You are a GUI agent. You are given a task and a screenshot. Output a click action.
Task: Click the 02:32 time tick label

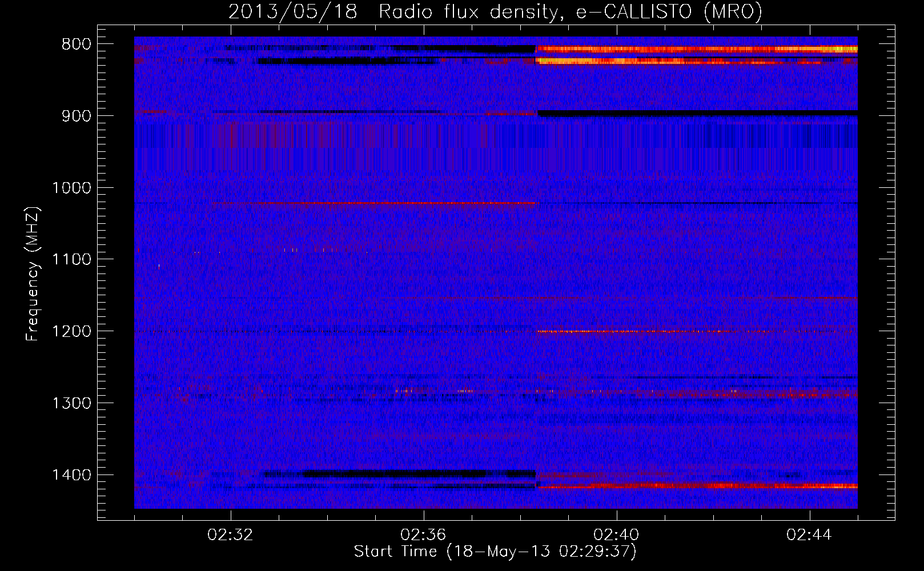[231, 535]
